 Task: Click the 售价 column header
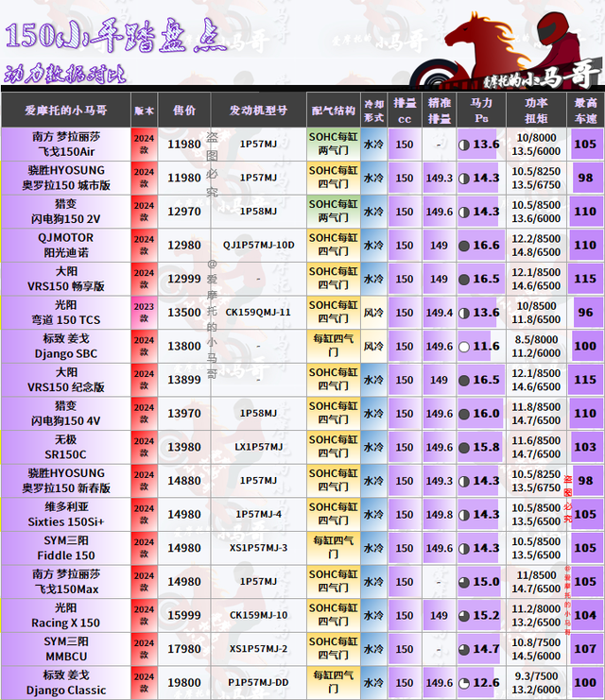(x=184, y=111)
